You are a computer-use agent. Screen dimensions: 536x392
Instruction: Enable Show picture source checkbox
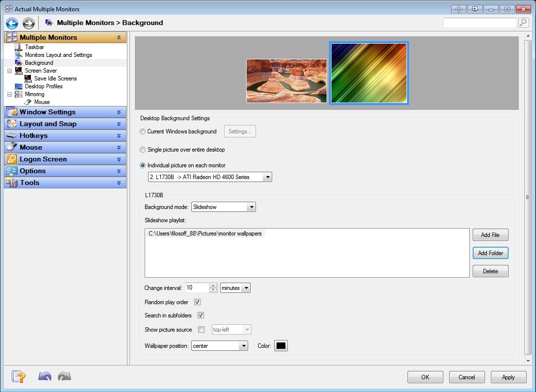pyautogui.click(x=201, y=330)
